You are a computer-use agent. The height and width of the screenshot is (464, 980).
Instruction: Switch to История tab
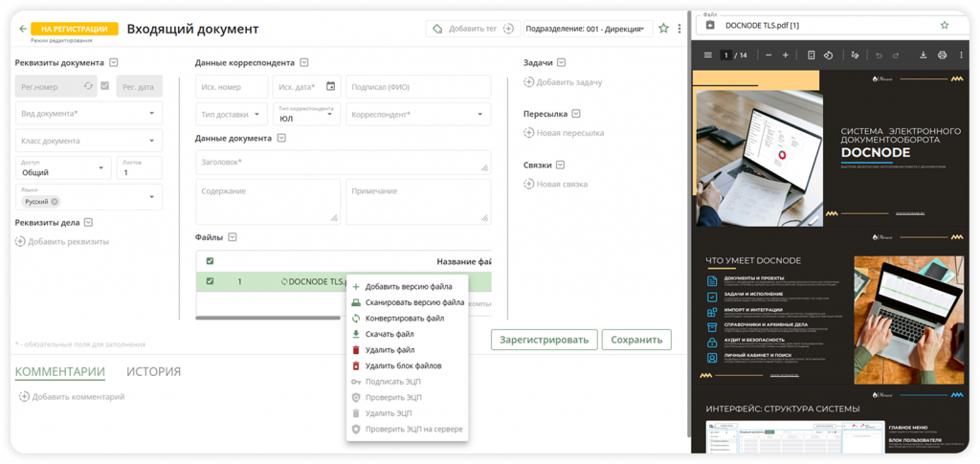click(x=154, y=371)
